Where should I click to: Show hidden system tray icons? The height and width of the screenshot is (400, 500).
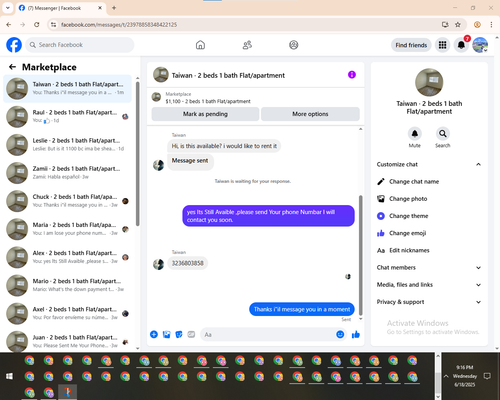point(446,376)
